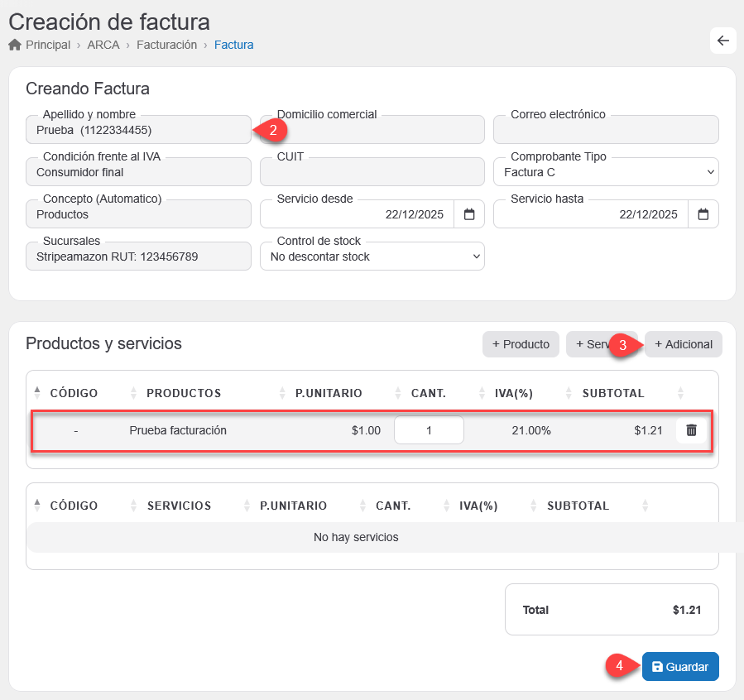This screenshot has height=700, width=744.
Task: Save the invoice with Guardar
Action: click(x=680, y=667)
